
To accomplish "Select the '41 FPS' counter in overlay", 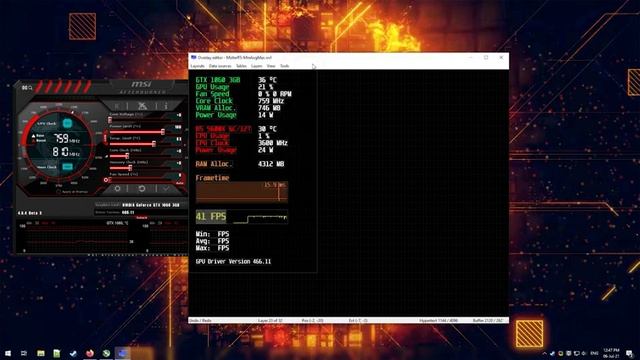I will pos(211,216).
